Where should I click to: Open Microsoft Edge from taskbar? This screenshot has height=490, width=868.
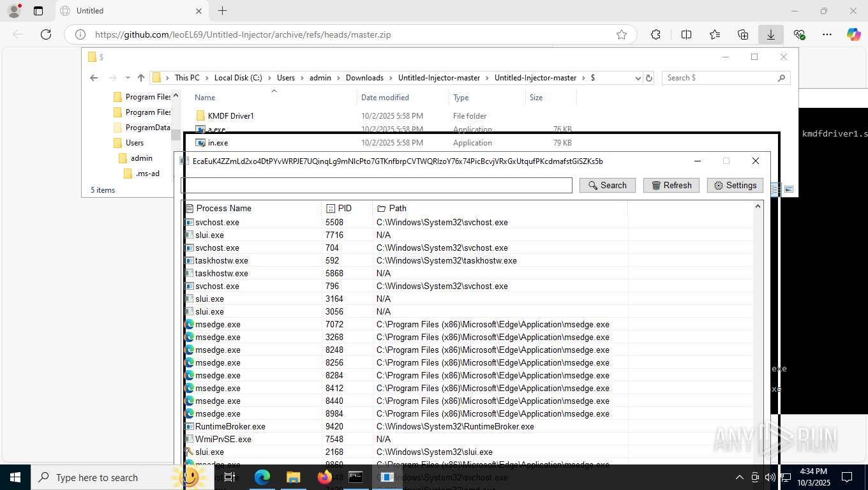262,477
